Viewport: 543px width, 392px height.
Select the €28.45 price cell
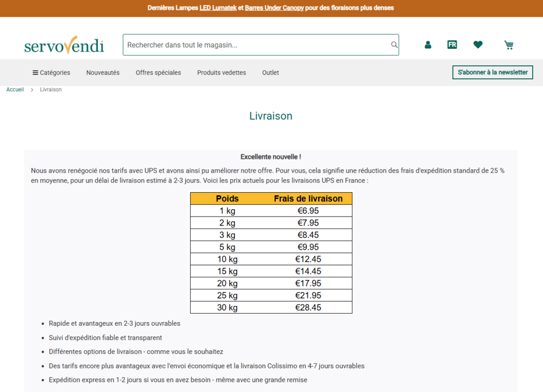[x=308, y=307]
